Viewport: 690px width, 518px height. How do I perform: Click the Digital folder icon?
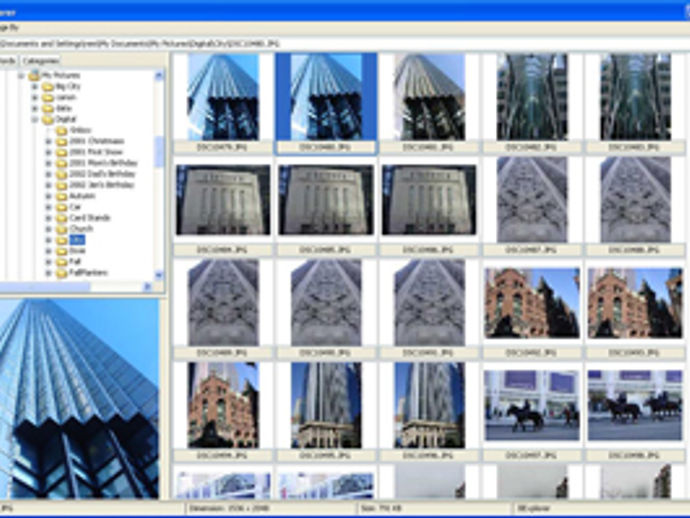pyautogui.click(x=48, y=119)
